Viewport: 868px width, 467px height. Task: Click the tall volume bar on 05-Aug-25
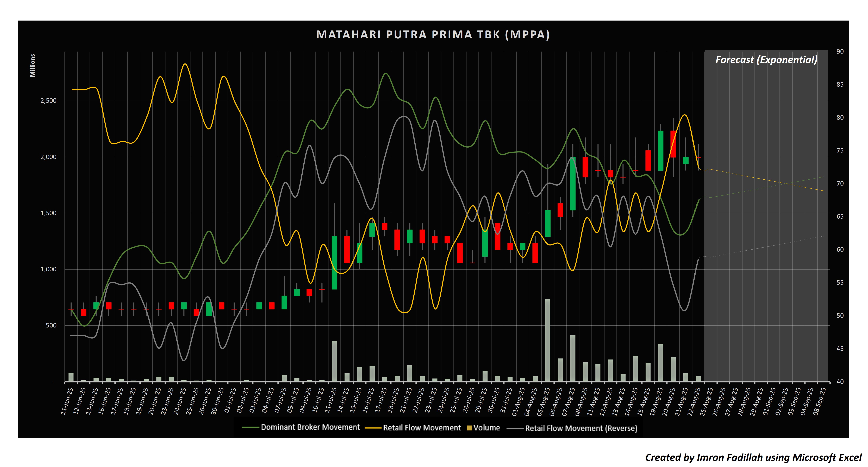coord(548,340)
